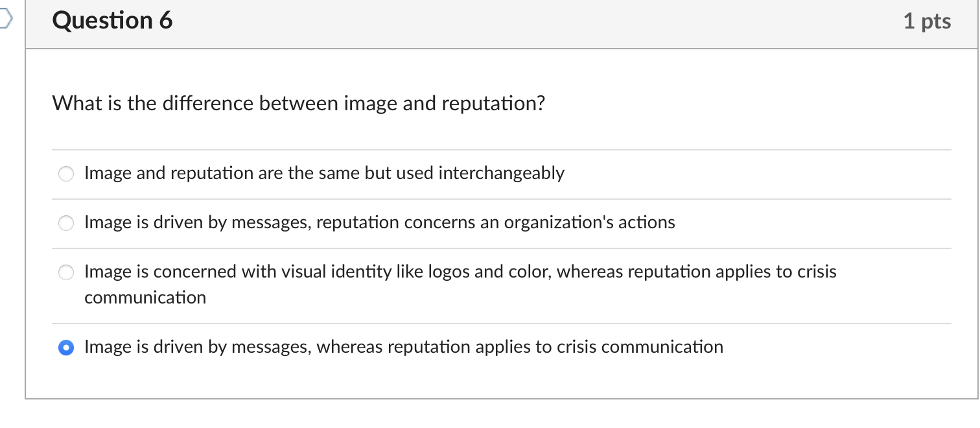Click the answer about interchangeable terms
This screenshot has width=980, height=428.
tap(324, 173)
